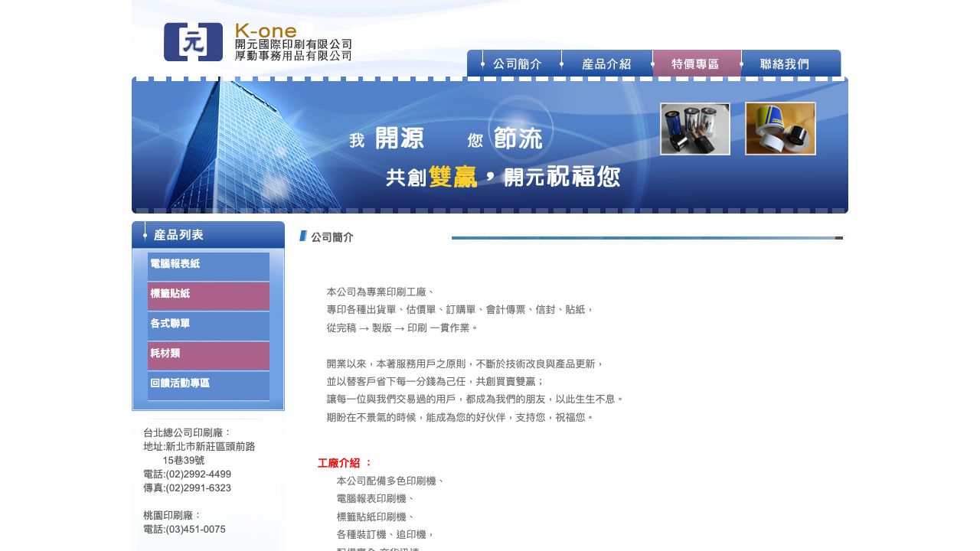Click the battery products photo in the banner

tap(695, 129)
